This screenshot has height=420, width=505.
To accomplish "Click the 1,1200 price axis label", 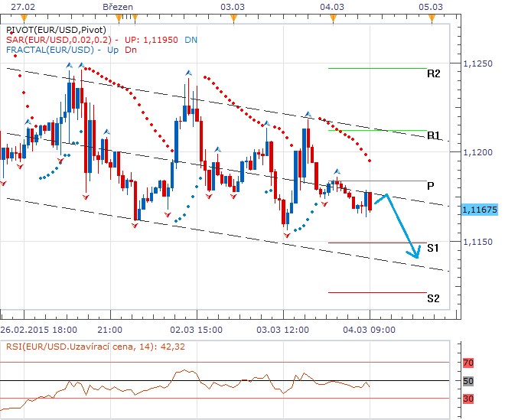I will pos(478,153).
